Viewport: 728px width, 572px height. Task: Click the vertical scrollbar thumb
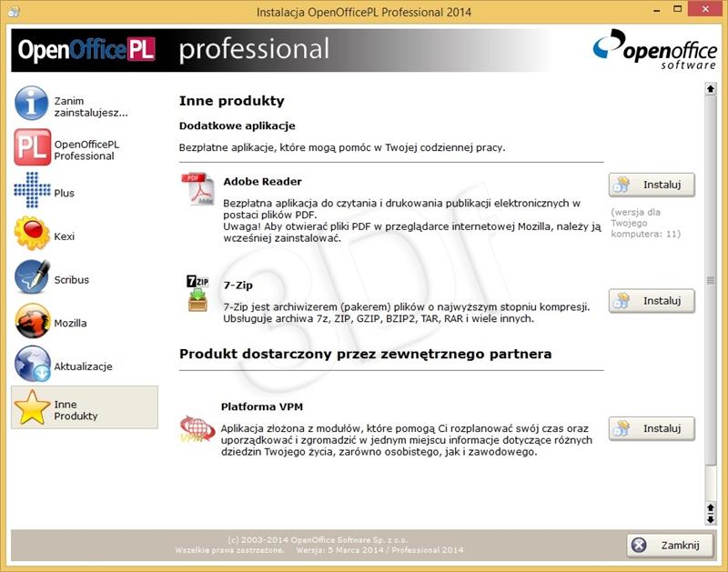tap(711, 280)
